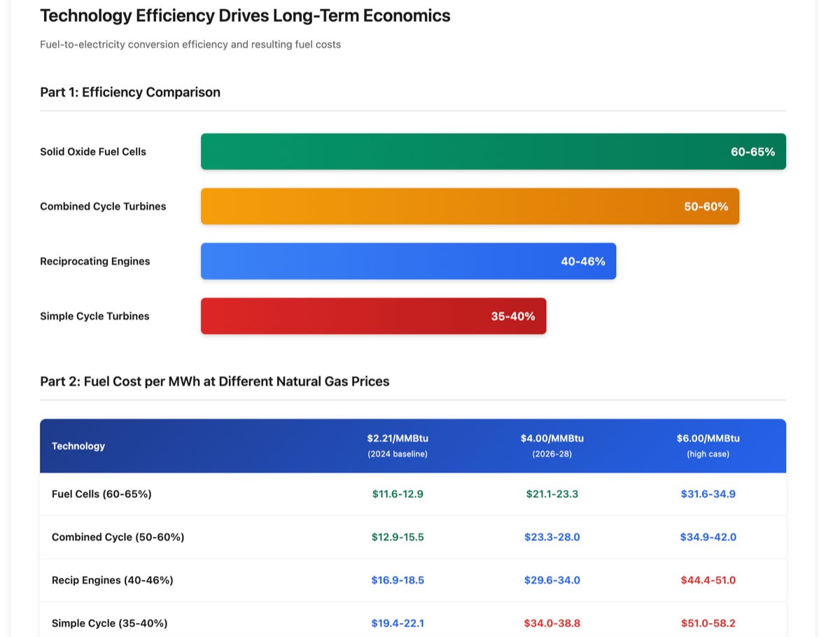Viewport: 840px width, 637px height.
Task: Click the '$12.9-15.5' cell
Action: (398, 538)
